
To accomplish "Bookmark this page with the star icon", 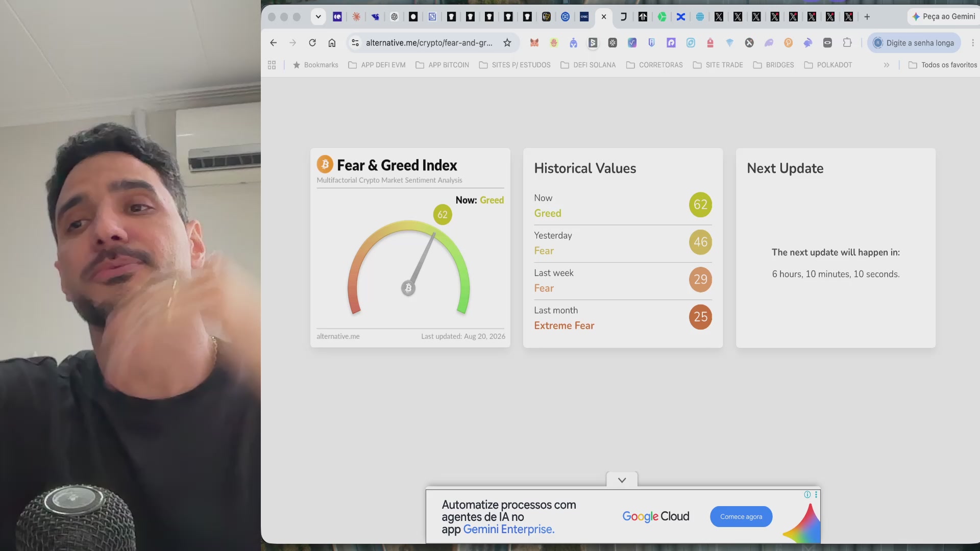I will [x=507, y=43].
